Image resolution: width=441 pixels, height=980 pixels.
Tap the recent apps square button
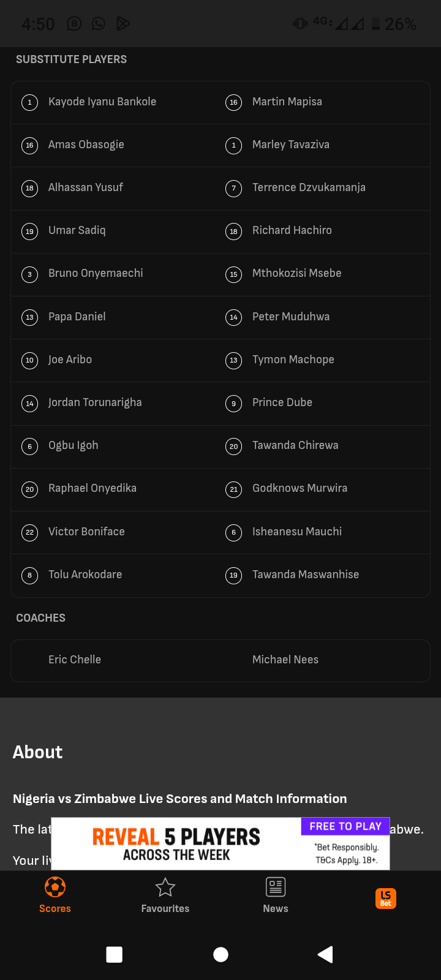(x=115, y=954)
